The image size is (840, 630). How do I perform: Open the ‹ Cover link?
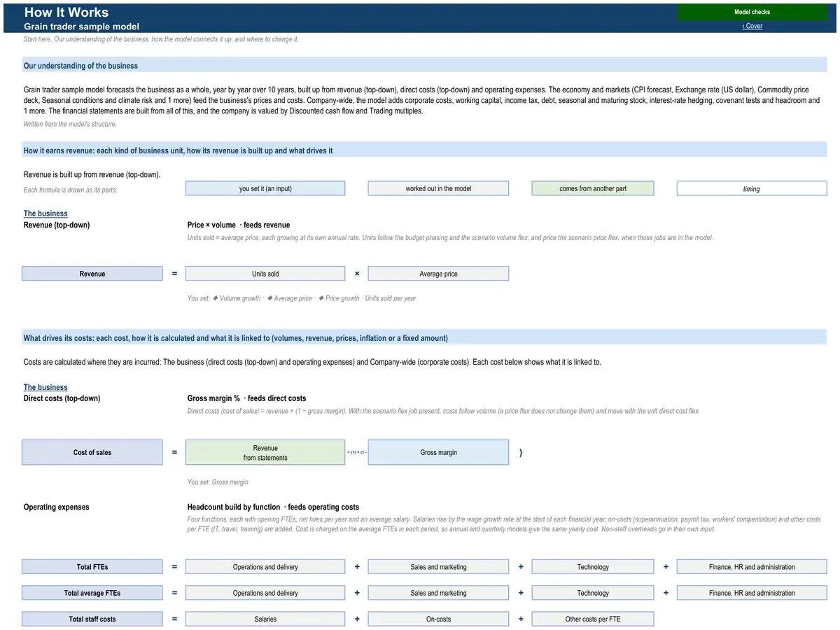[752, 26]
